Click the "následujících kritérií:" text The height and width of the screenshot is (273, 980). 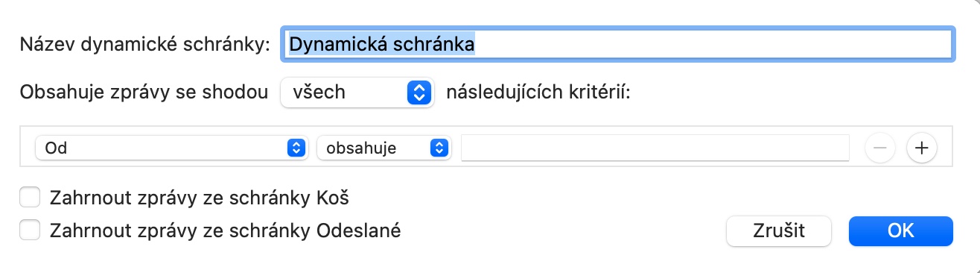tap(538, 92)
